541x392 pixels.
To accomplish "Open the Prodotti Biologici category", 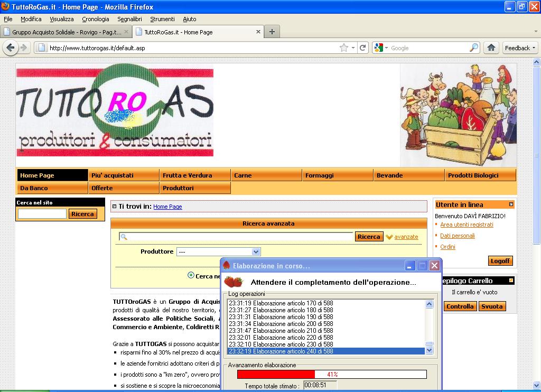I will tap(481, 175).
